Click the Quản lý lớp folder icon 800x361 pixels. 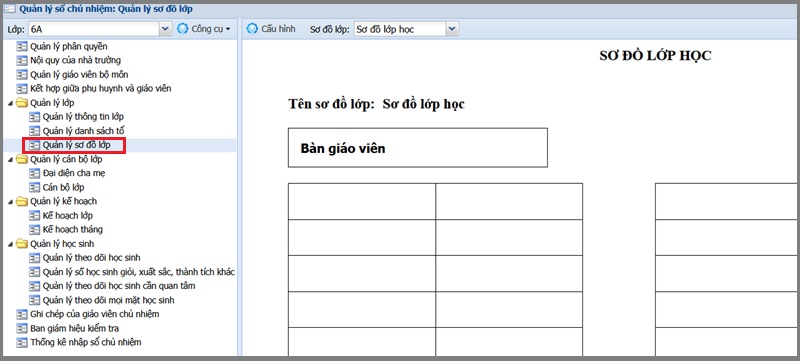[x=21, y=103]
